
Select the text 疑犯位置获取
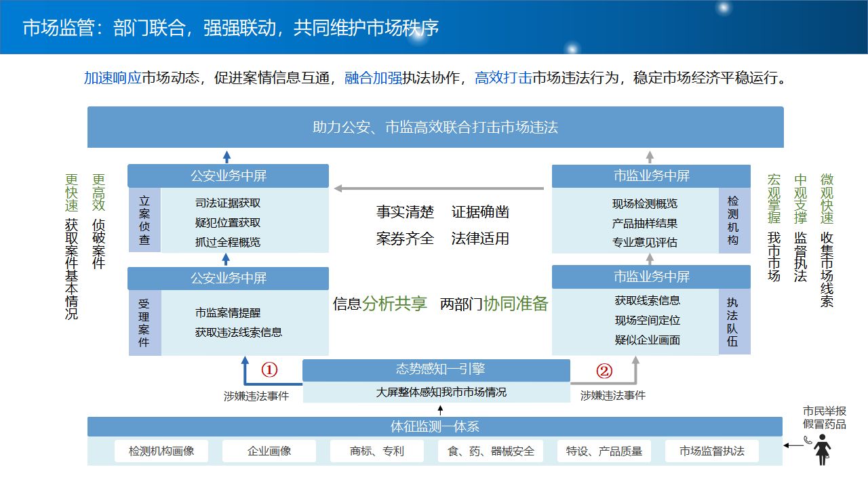(x=228, y=222)
